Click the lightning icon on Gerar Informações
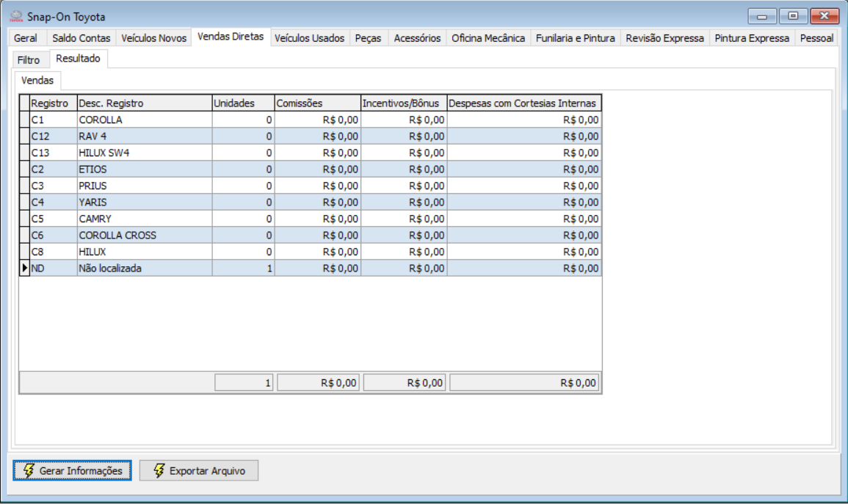 (x=29, y=470)
